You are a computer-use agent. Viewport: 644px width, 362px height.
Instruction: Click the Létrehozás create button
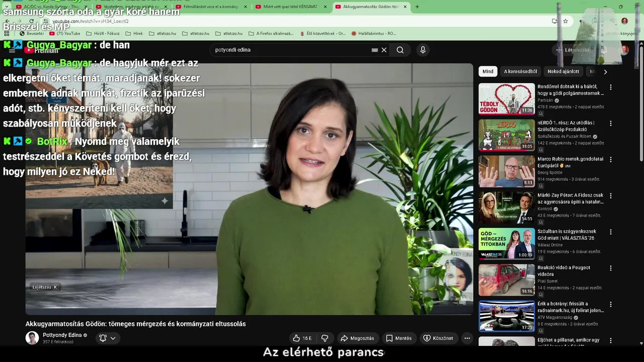click(573, 50)
